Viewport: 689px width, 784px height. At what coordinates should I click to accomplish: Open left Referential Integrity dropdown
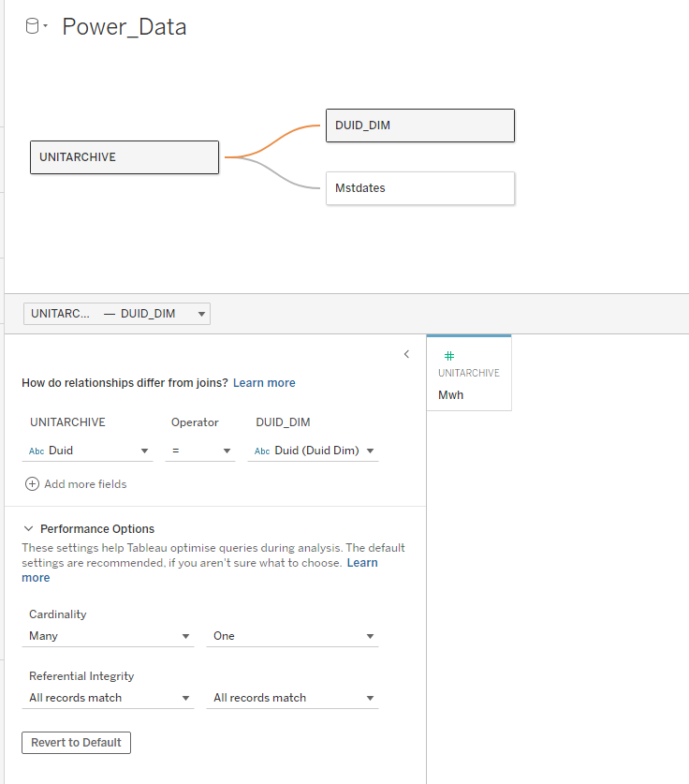110,698
